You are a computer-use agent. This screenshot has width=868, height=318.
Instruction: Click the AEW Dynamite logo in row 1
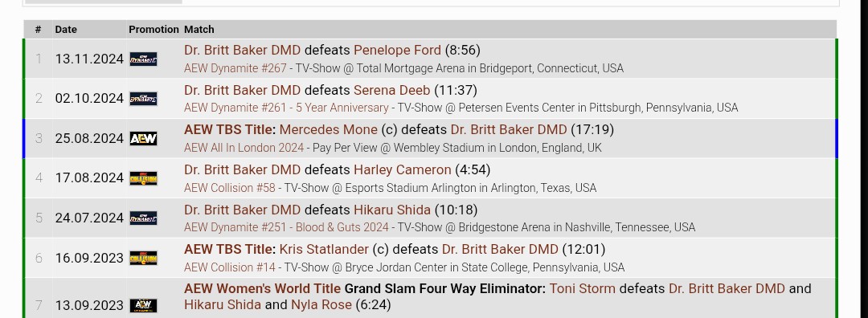[143, 59]
